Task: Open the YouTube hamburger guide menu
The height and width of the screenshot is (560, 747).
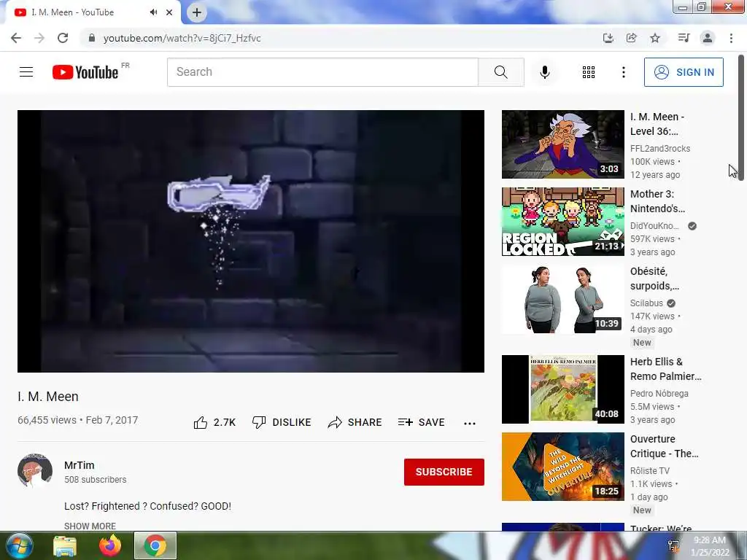Action: [26, 72]
